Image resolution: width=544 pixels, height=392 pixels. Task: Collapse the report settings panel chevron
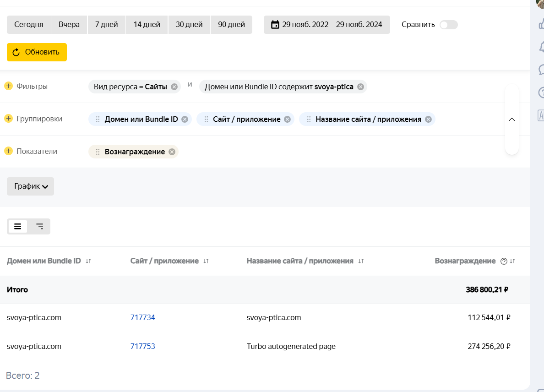[512, 119]
